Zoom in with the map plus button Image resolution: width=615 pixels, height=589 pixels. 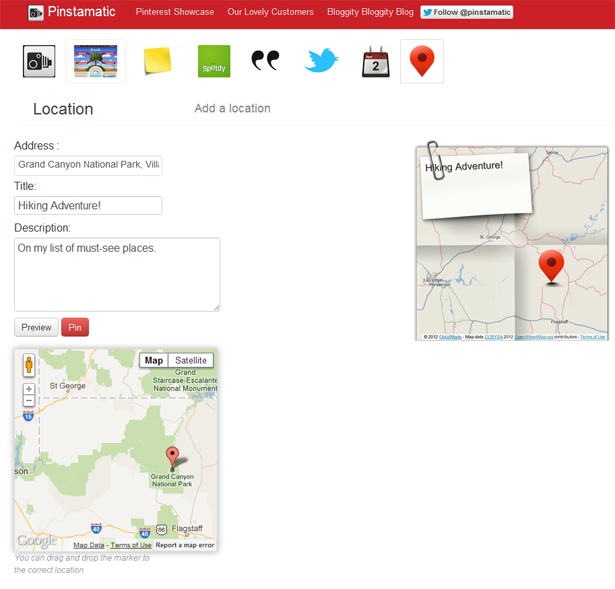(29, 389)
